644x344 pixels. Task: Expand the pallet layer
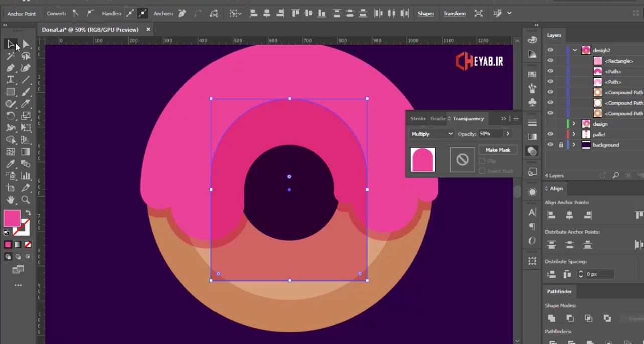coord(574,134)
